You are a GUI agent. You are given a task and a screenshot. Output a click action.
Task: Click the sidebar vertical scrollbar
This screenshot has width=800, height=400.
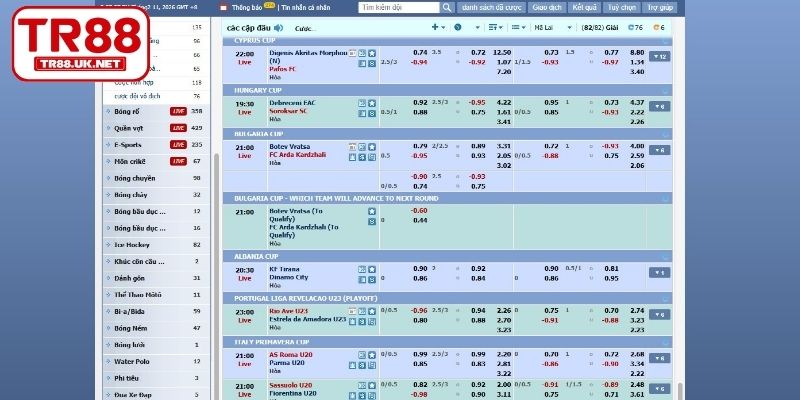216,276
